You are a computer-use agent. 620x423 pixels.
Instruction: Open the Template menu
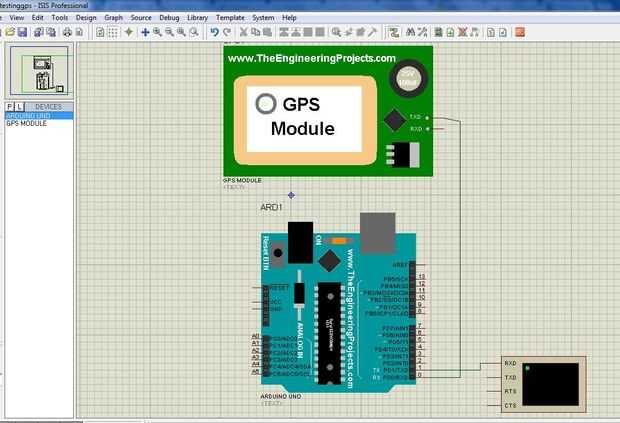230,18
